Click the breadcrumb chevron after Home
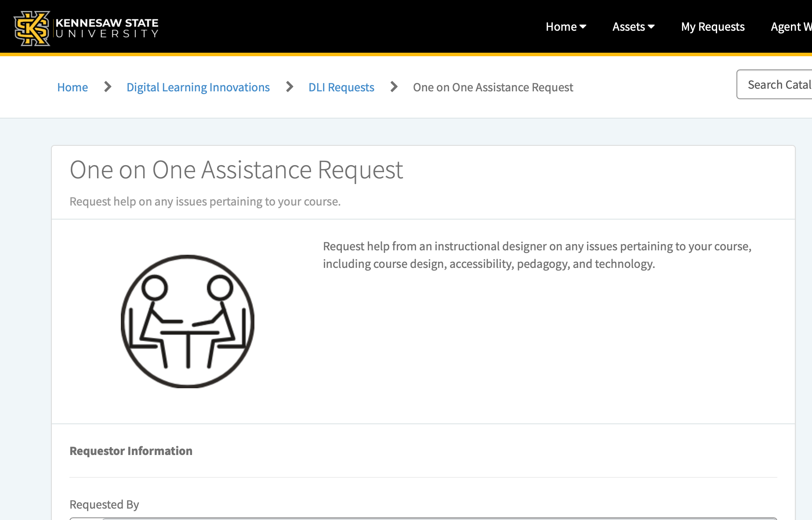This screenshot has height=520, width=812. pyautogui.click(x=107, y=87)
